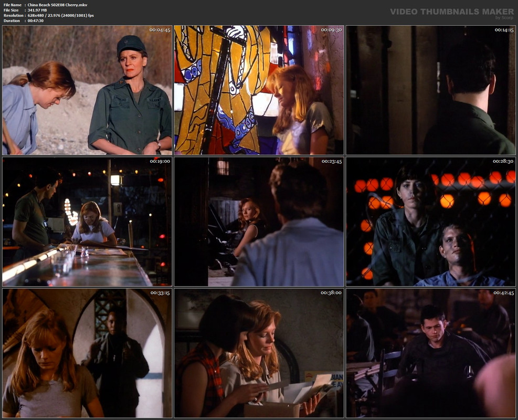The image size is (518, 420).
Task: Click the 00:38:00 timestamp overlay
Action: 331,293
